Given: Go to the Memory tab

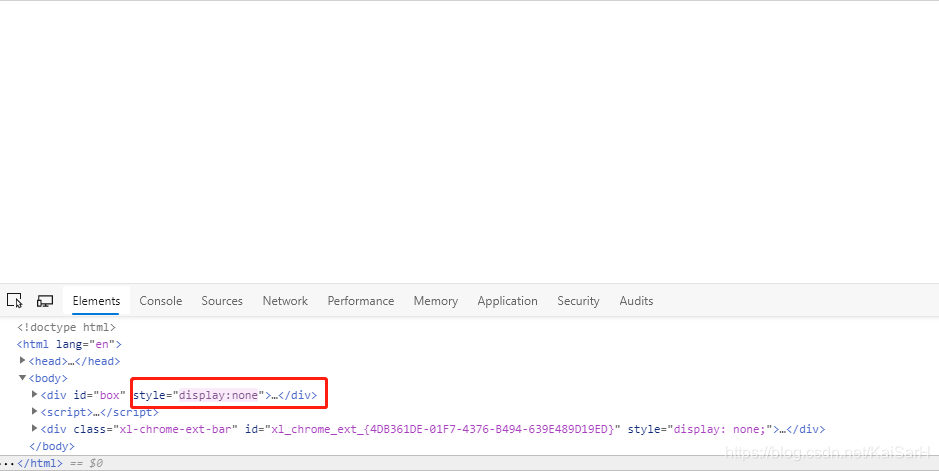Looking at the screenshot, I should click(x=435, y=300).
